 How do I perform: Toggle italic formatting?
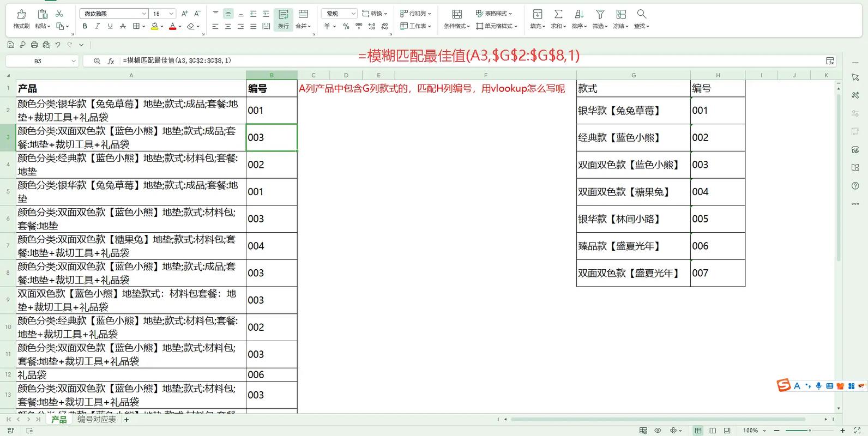97,26
